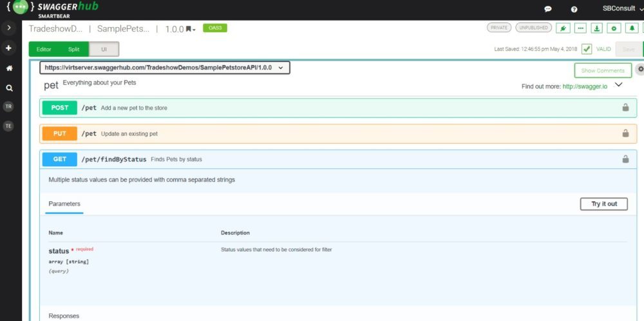Toggle the PRIVATE visibility badge
Viewport: 644px width, 321px height.
pos(498,28)
